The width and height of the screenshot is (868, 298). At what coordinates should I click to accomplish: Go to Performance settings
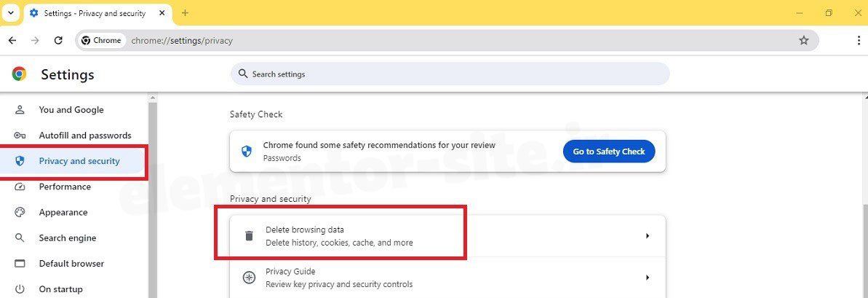pyautogui.click(x=65, y=187)
